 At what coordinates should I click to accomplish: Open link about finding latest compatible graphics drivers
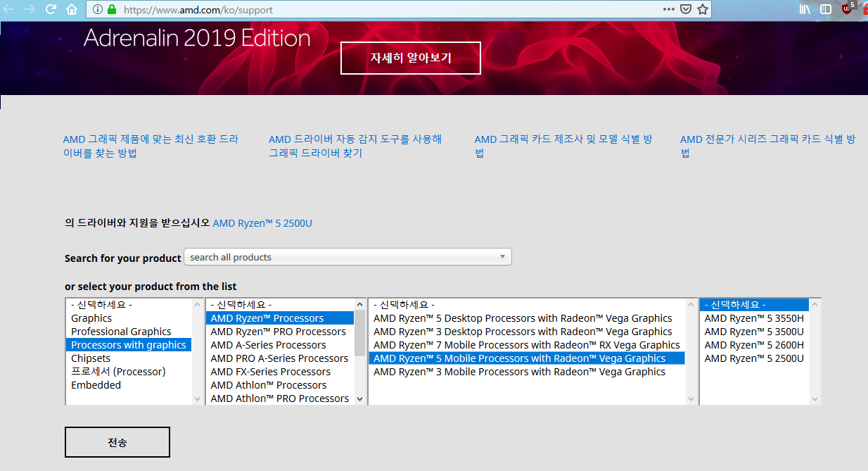point(151,146)
